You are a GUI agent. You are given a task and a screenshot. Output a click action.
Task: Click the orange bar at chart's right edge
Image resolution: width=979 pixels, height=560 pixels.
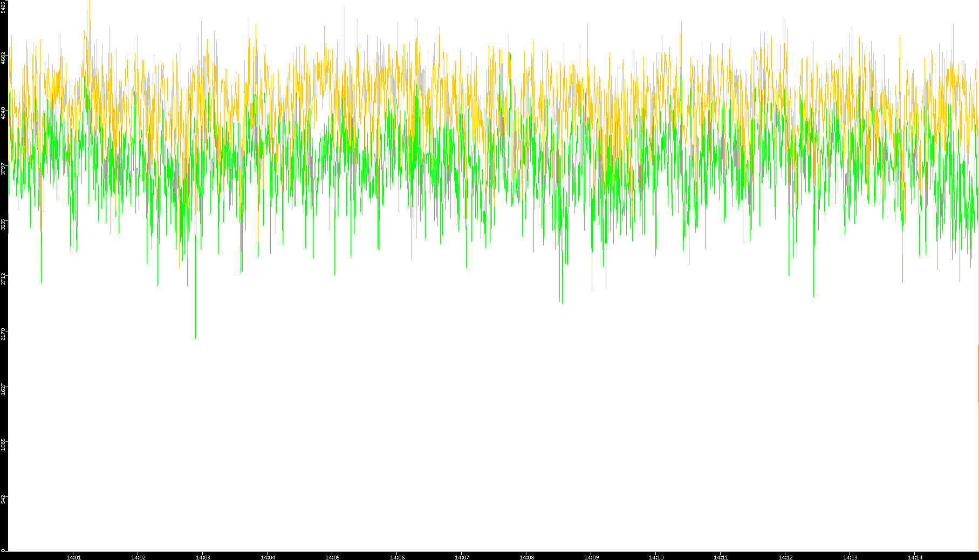pos(977,373)
